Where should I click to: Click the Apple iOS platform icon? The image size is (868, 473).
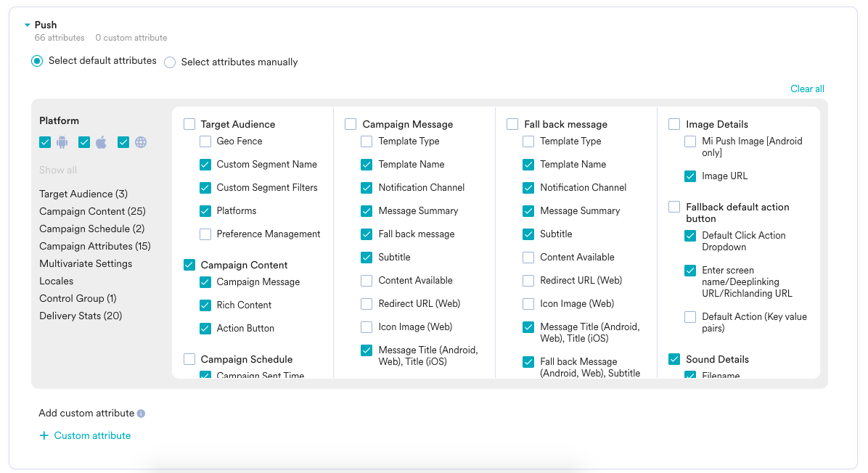tap(102, 142)
